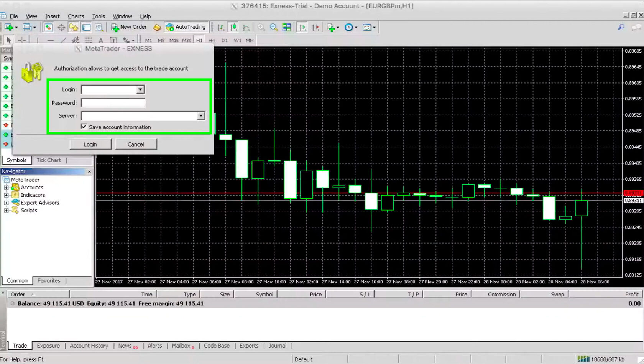Switch to the Account History tab
Screen dimensions: 644x364
[89, 346]
